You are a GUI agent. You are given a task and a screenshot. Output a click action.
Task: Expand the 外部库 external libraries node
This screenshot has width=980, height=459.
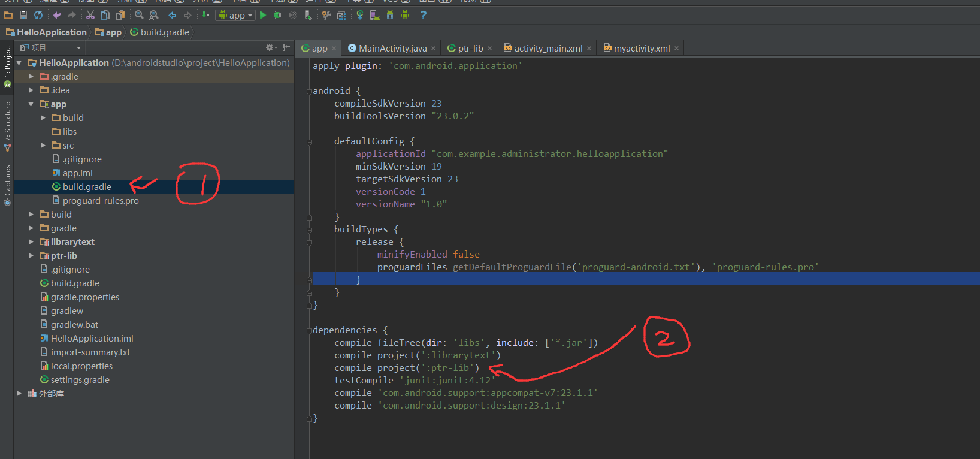(19, 394)
